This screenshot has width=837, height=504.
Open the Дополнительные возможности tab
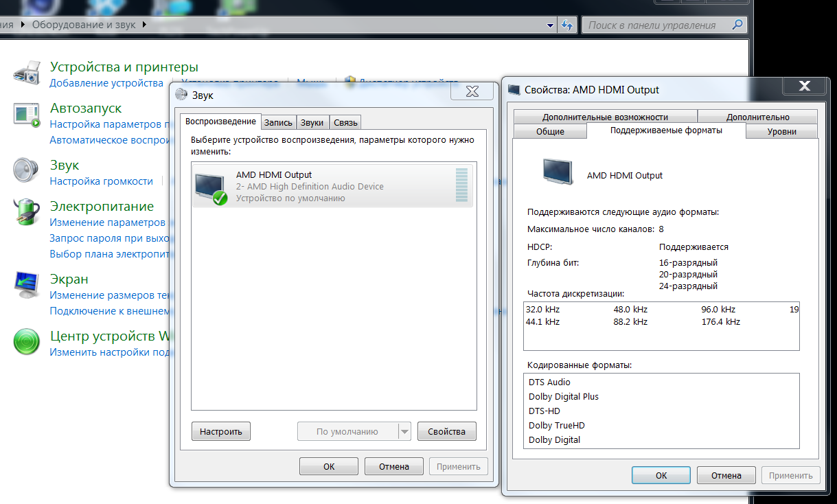click(x=604, y=117)
